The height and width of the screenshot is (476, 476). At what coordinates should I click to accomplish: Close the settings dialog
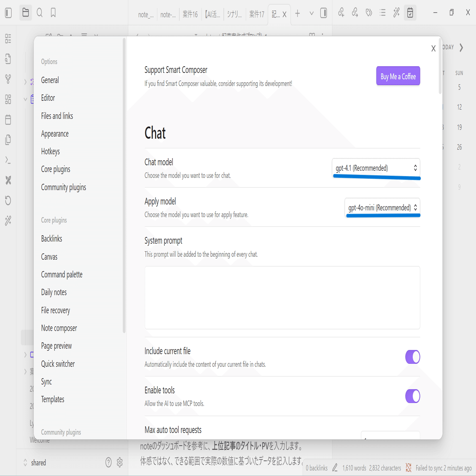(433, 48)
